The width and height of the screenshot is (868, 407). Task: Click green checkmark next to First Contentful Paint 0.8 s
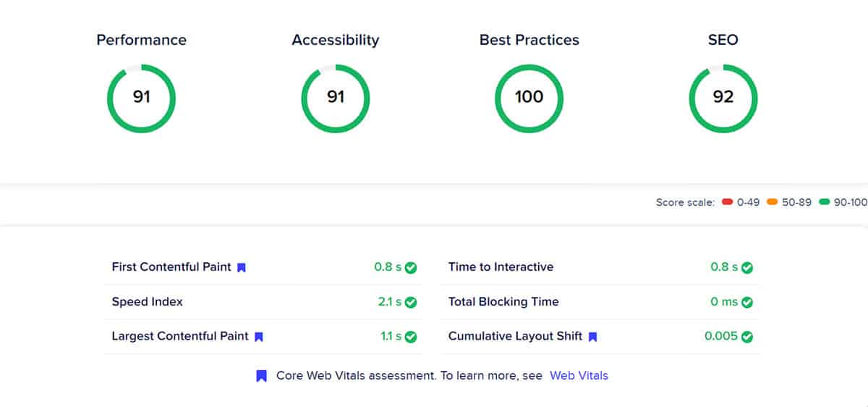(411, 267)
